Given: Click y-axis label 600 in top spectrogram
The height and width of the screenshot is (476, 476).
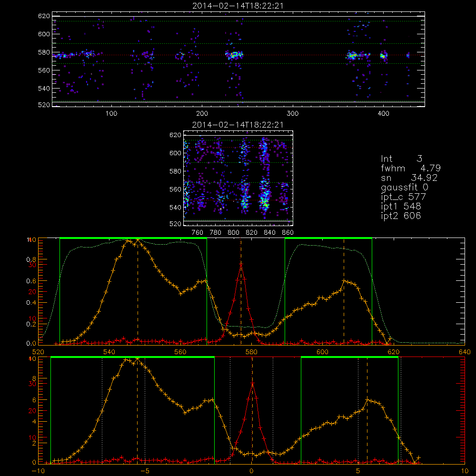Looking at the screenshot, I should (x=44, y=34).
